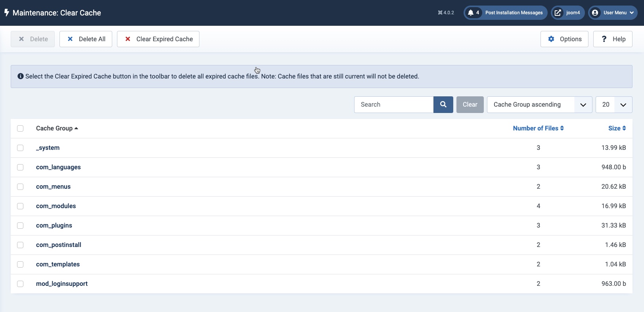Select the mod_loginsupport row checkbox

tap(20, 284)
